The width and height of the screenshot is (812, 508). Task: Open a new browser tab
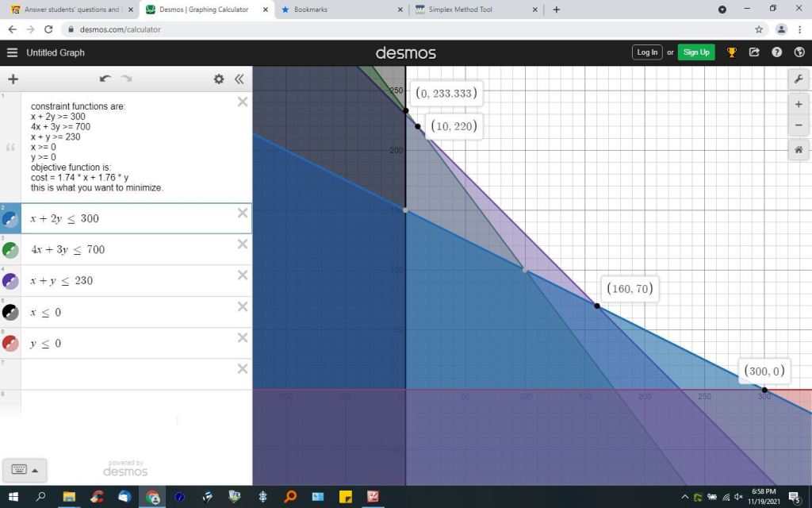(556, 10)
